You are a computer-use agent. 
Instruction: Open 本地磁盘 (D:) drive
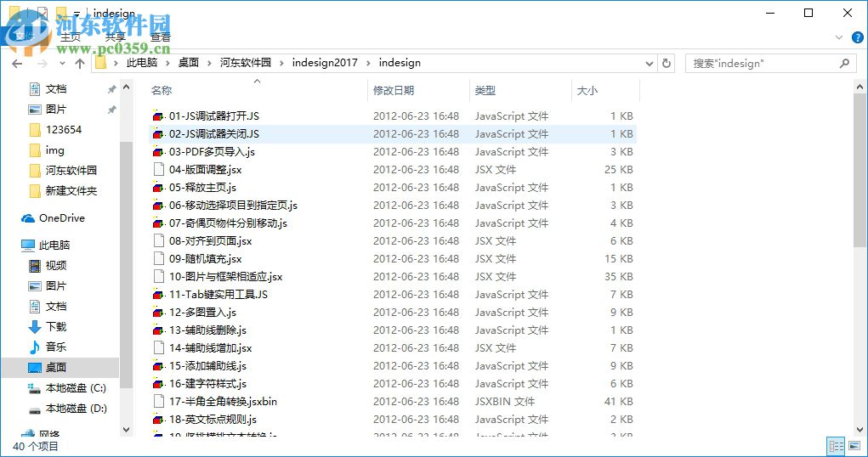67,409
